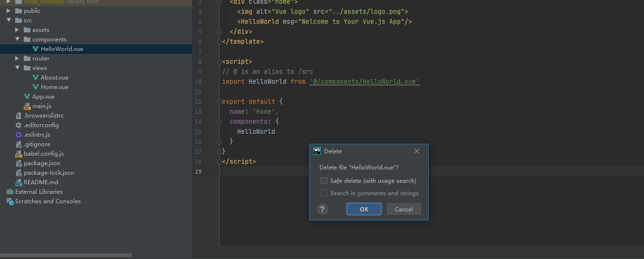Enable Safe delete (with usage search)

pos(324,180)
